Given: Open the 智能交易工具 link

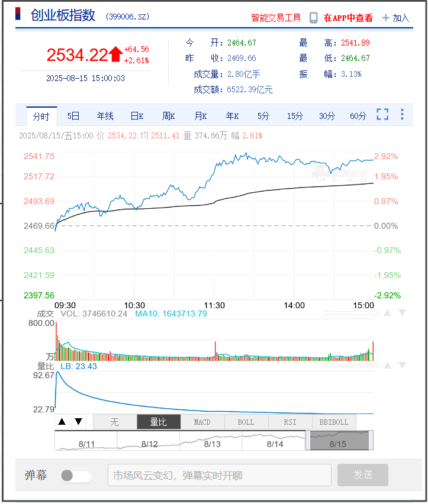Looking at the screenshot, I should pyautogui.click(x=276, y=18).
